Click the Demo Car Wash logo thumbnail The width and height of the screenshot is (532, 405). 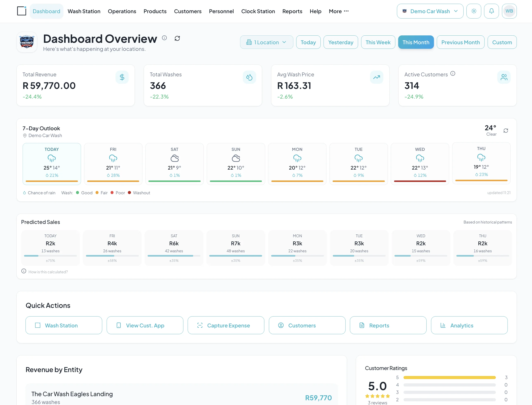point(27,42)
